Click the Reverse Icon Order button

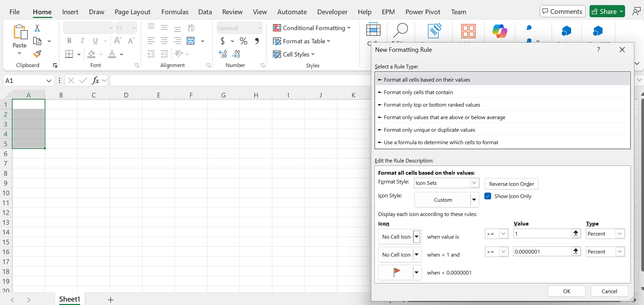tap(511, 184)
